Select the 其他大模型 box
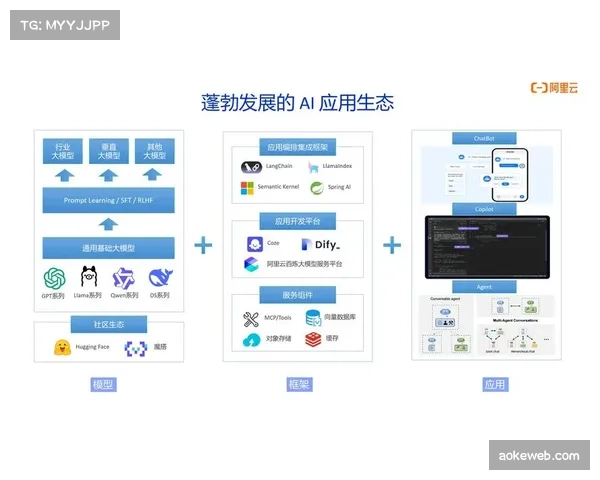The image size is (600, 480). point(155,151)
